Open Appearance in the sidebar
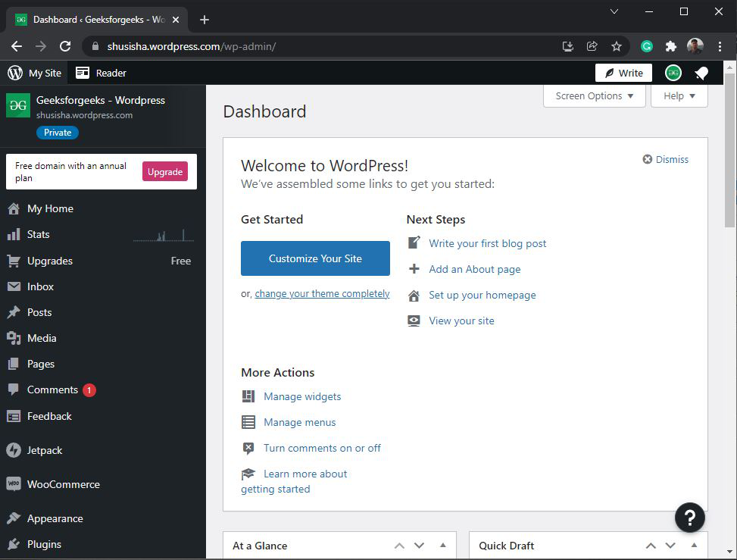737x560 pixels. click(103, 518)
